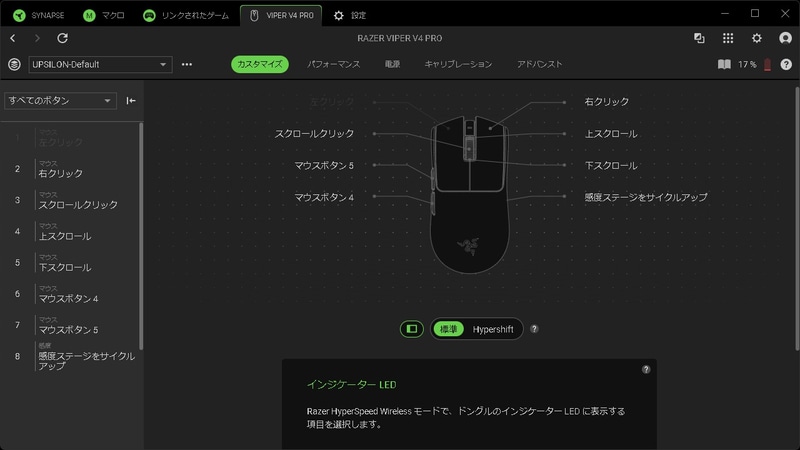Image resolution: width=800 pixels, height=450 pixels.
Task: Open the SYNAPSE home tab
Action: [39, 15]
